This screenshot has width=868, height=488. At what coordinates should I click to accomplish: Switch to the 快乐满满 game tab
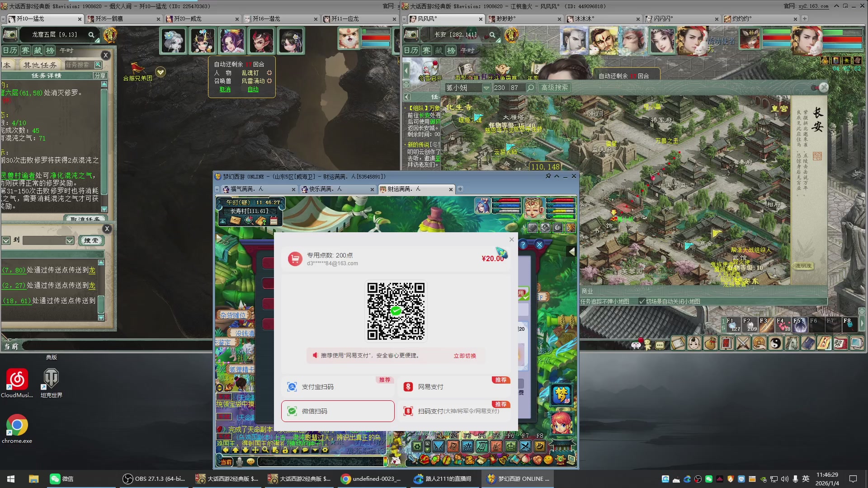click(325, 189)
